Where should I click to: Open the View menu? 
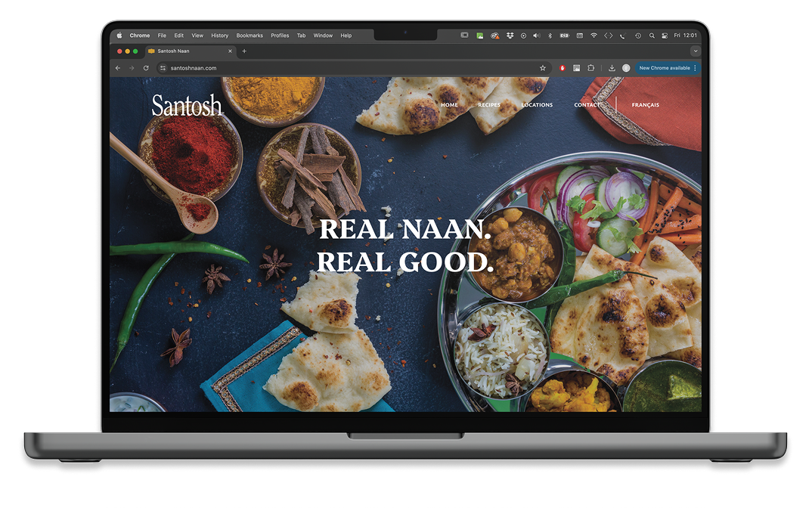[x=197, y=36]
